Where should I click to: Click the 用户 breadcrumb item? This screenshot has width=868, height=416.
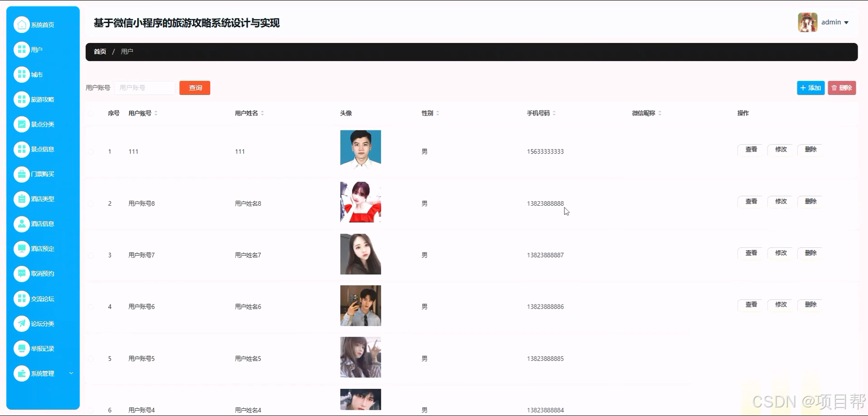point(127,52)
